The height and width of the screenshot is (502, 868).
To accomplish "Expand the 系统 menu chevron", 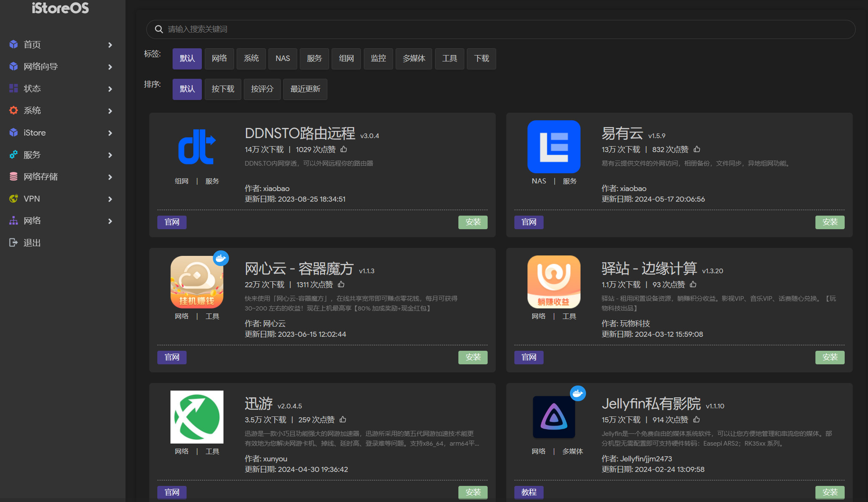I will (110, 111).
